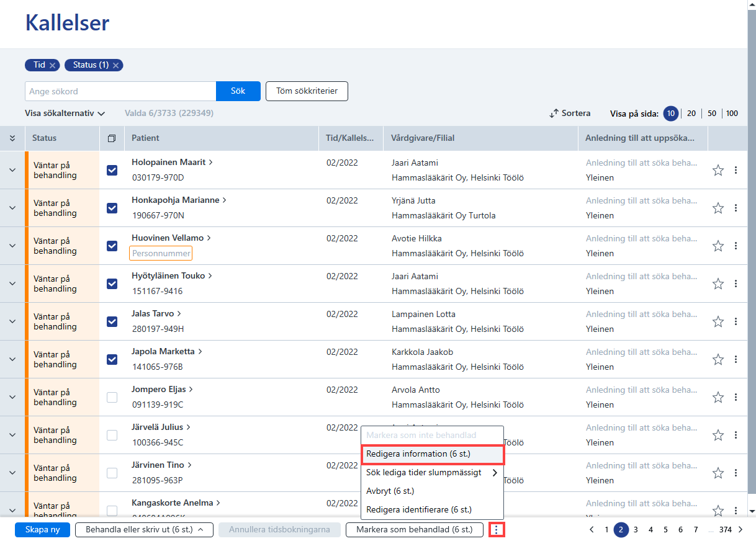Image resolution: width=756 pixels, height=541 pixels.
Task: Expand the Jalas Tarvo row chevron
Action: coord(12,321)
